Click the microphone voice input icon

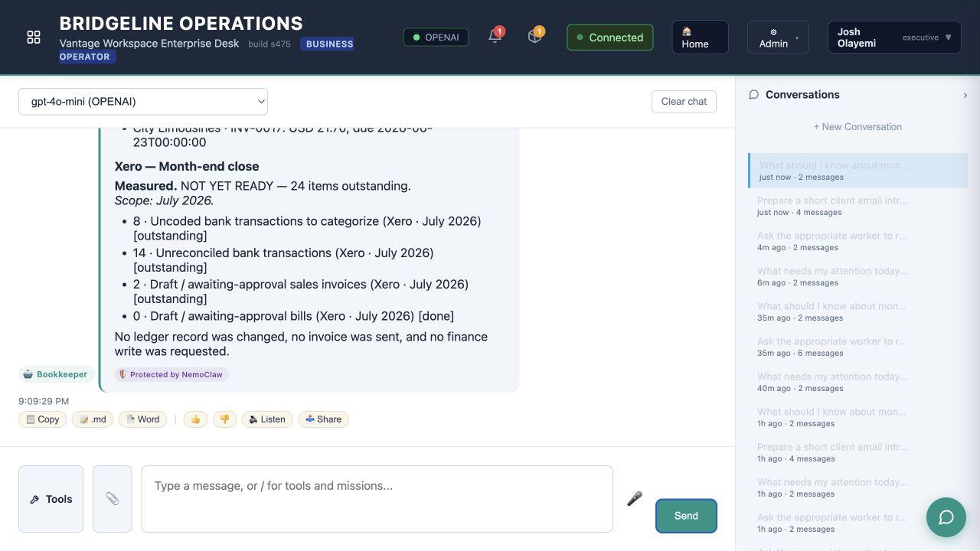tap(635, 499)
